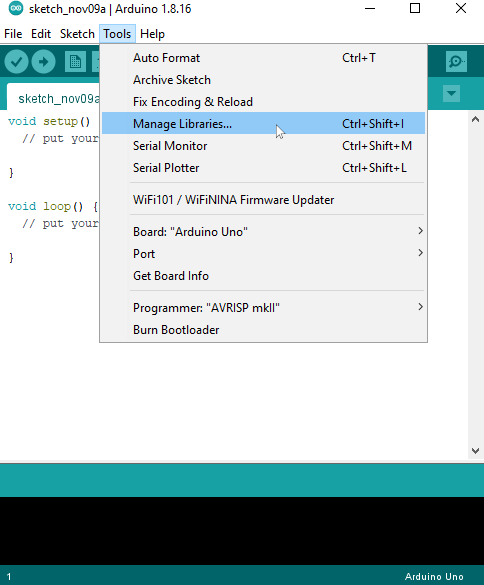Image resolution: width=484 pixels, height=585 pixels.
Task: Open the Help menu
Action: [152, 34]
